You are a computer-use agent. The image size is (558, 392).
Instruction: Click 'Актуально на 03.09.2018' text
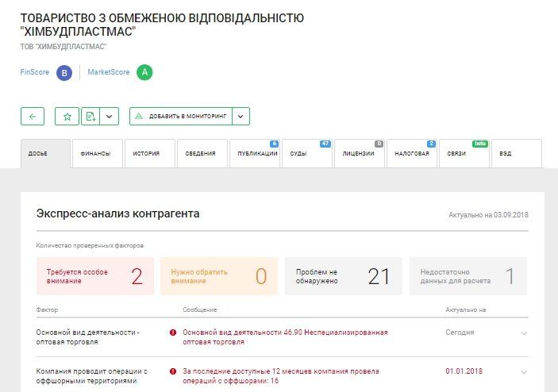(488, 215)
